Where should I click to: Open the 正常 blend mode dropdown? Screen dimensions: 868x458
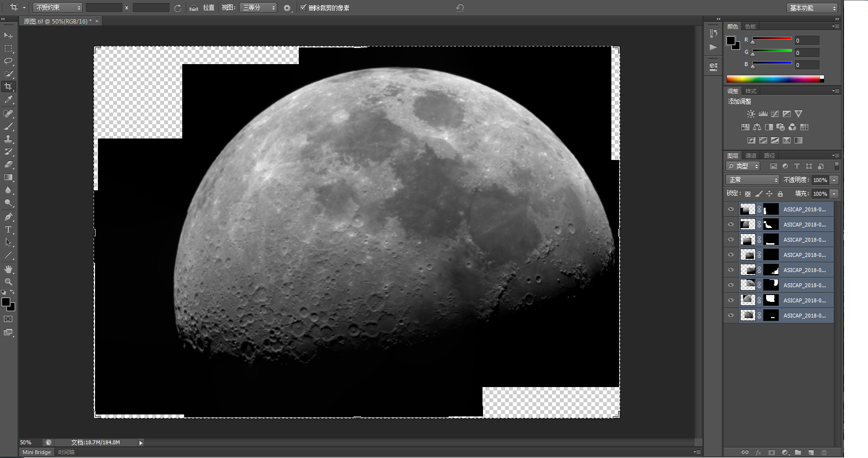click(752, 180)
